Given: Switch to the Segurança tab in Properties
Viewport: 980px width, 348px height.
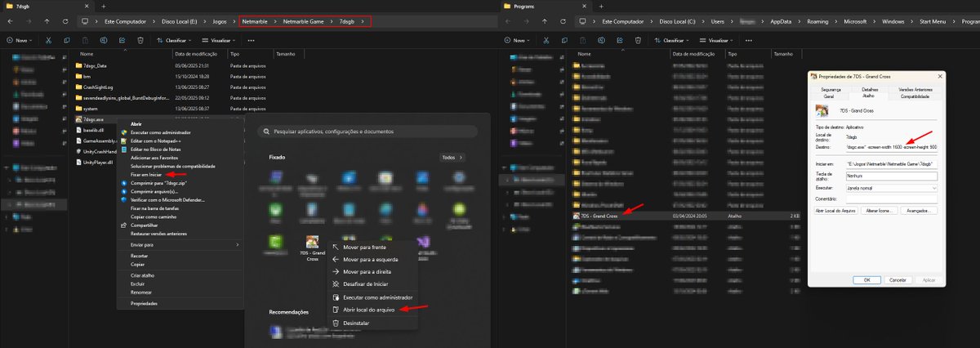Looking at the screenshot, I should 829,88.
